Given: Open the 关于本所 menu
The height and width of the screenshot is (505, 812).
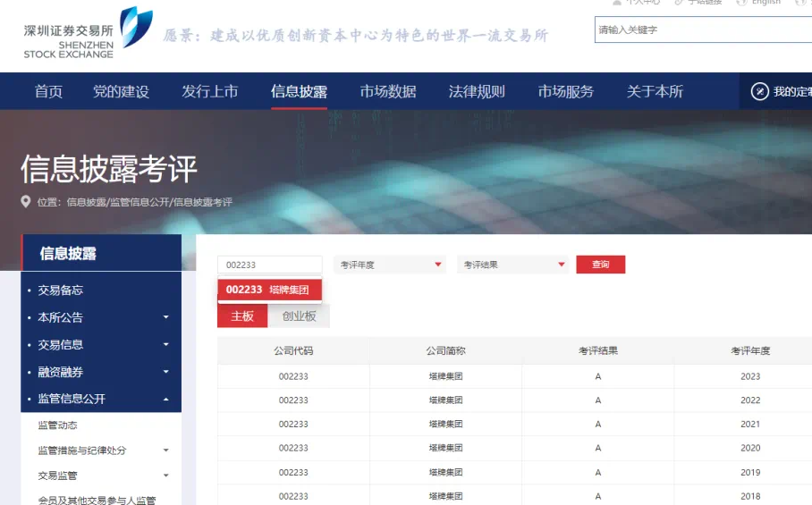Looking at the screenshot, I should pos(655,91).
